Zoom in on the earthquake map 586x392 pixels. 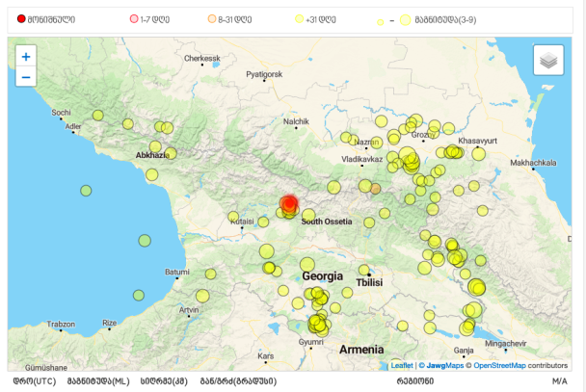tap(26, 57)
